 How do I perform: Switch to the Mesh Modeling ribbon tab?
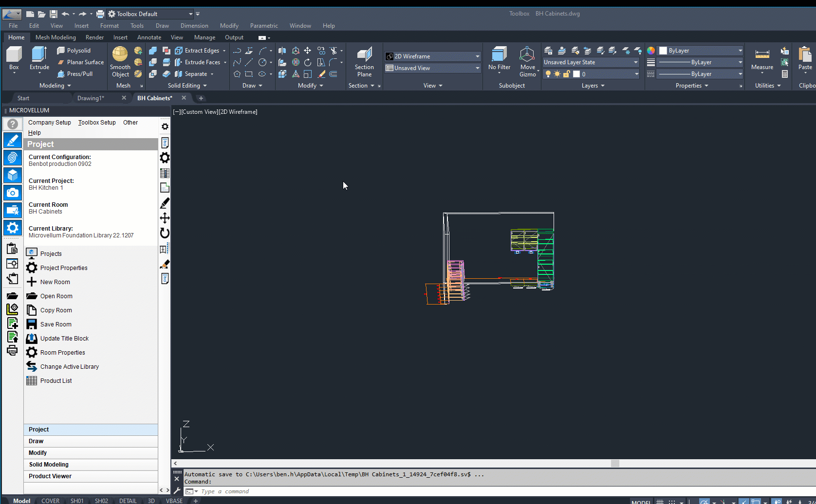(56, 37)
